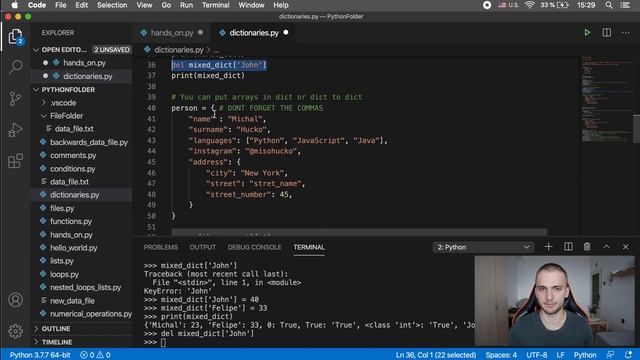The height and width of the screenshot is (360, 640).
Task: Switch to hands_on.py editor tab
Action: pyautogui.click(x=171, y=33)
